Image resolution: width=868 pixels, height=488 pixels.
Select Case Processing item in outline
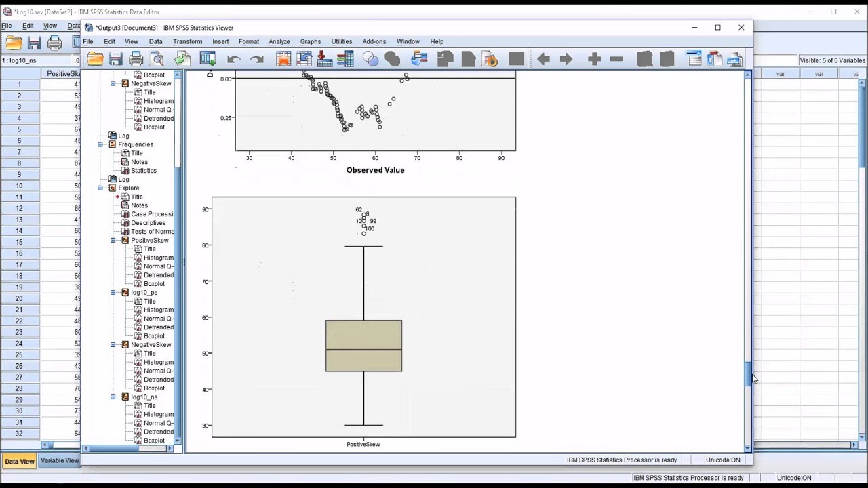[152, 214]
